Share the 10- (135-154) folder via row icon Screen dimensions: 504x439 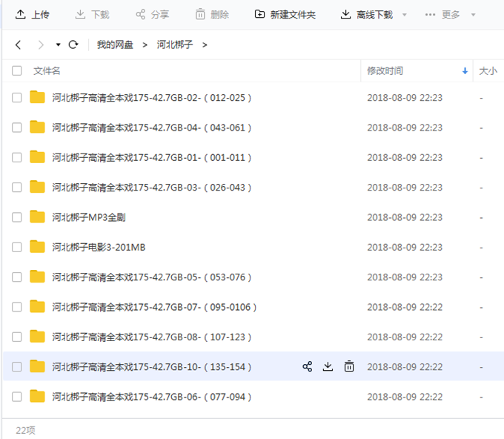click(x=308, y=366)
